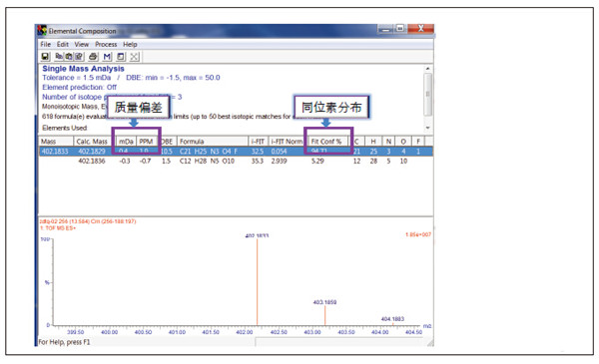Click the third clipboard-style toolbar icon
599x364 pixels.
79,57
